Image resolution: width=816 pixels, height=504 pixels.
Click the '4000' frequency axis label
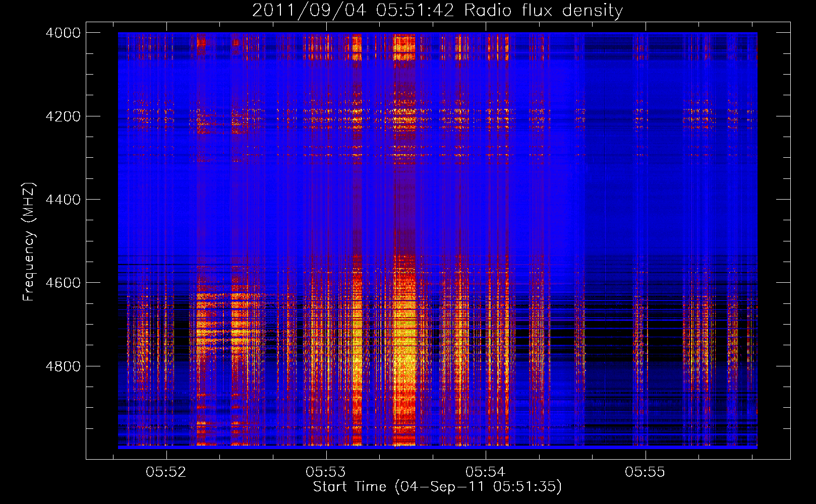63,33
